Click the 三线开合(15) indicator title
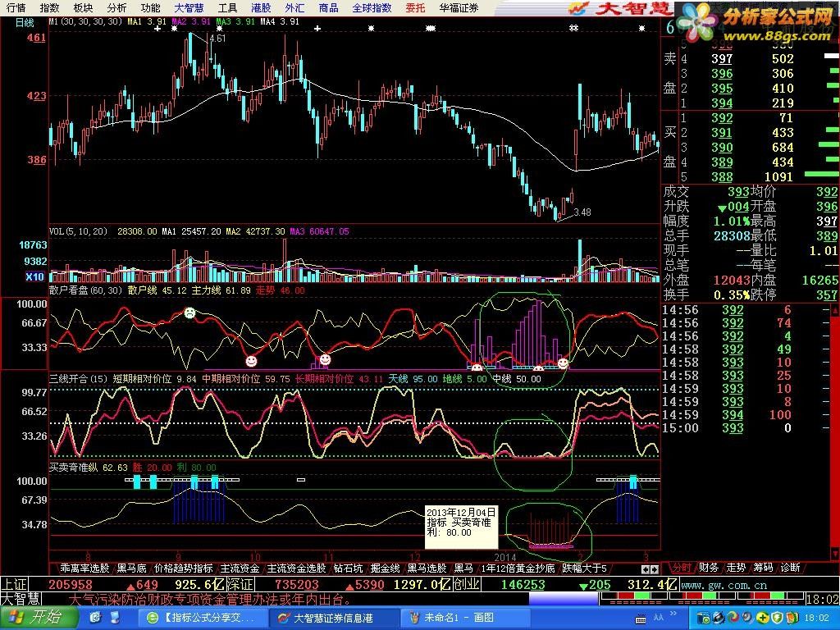 tap(79, 379)
